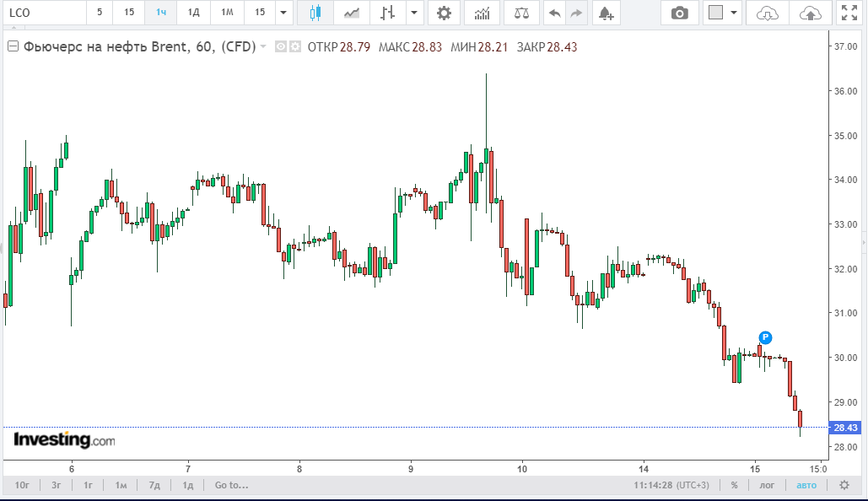Set range to 3г
The width and height of the screenshot is (868, 501).
point(56,485)
